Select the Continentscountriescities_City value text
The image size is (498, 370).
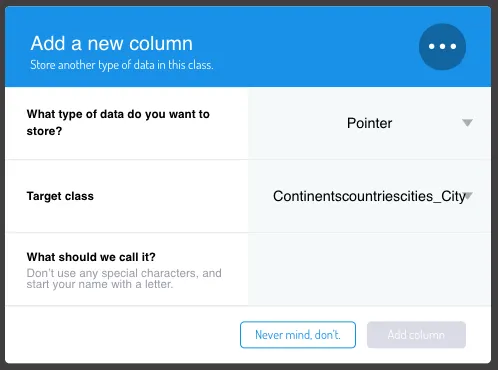tap(369, 196)
